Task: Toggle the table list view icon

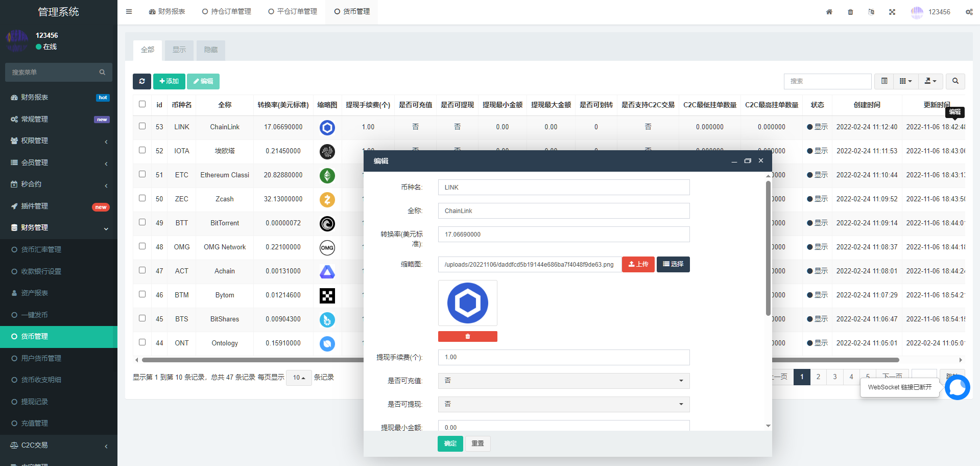Action: tap(884, 81)
